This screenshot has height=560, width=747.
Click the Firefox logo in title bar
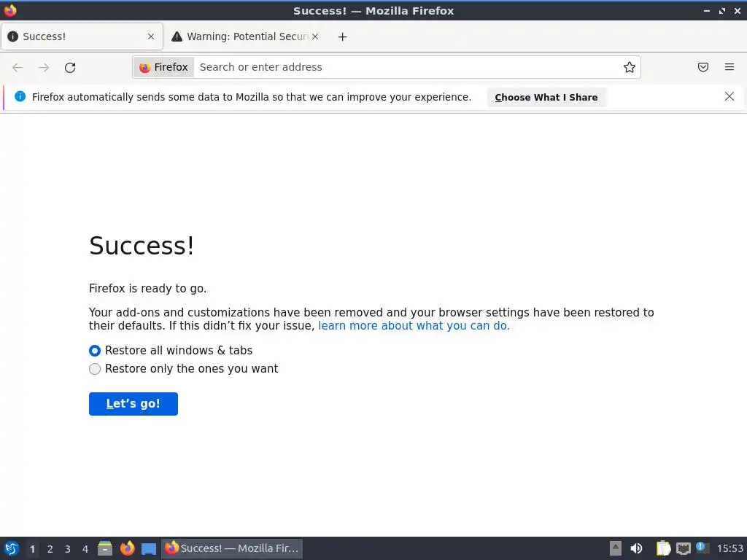point(10,10)
